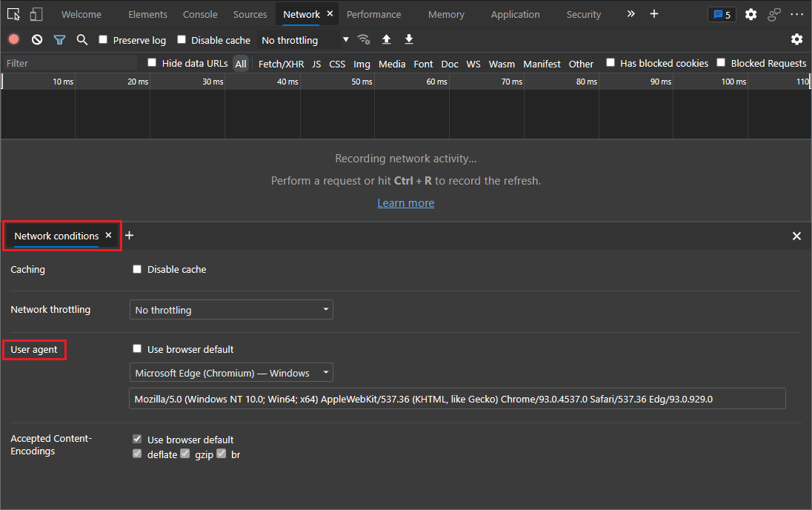Tick Hide data URLs checkbox
The image size is (812, 510).
(153, 63)
